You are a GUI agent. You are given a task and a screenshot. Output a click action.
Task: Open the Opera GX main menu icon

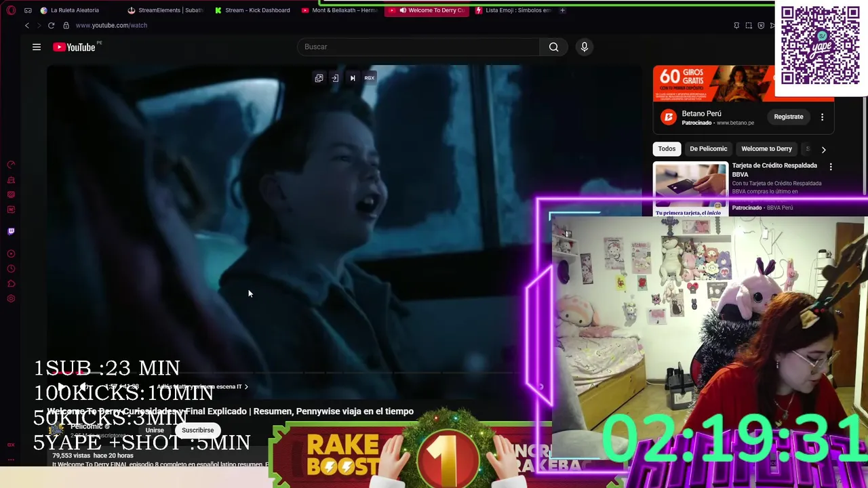pos(11,10)
